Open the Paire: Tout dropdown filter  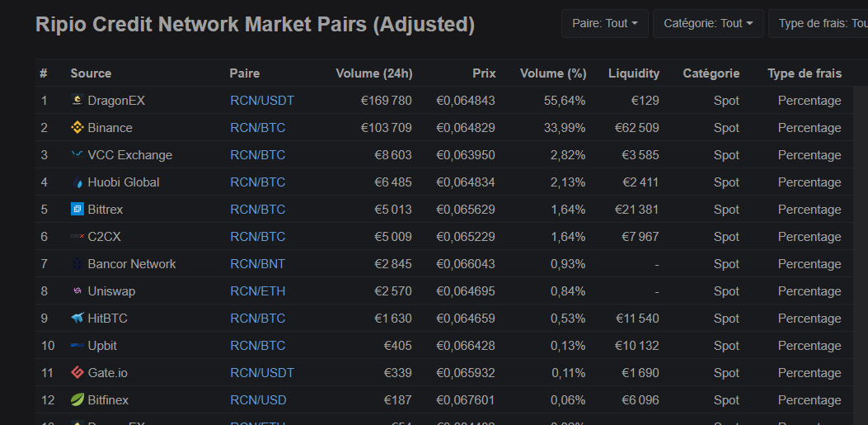pyautogui.click(x=605, y=24)
